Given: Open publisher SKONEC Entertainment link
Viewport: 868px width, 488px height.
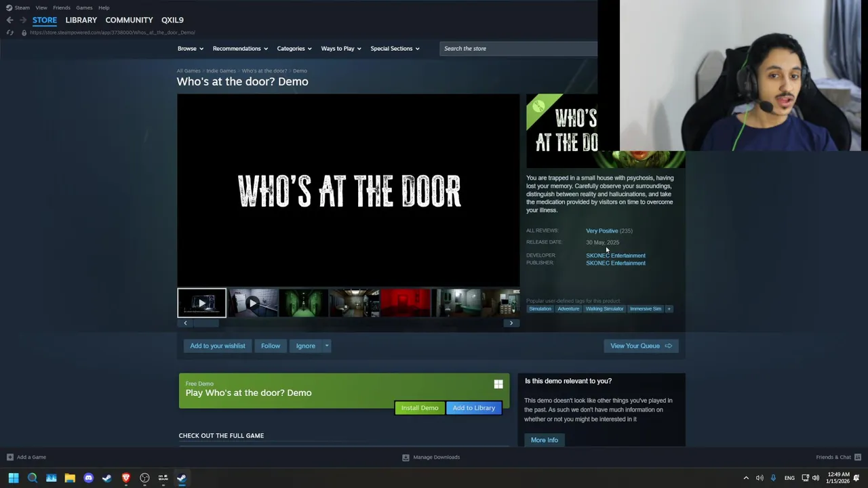Looking at the screenshot, I should coord(616,263).
